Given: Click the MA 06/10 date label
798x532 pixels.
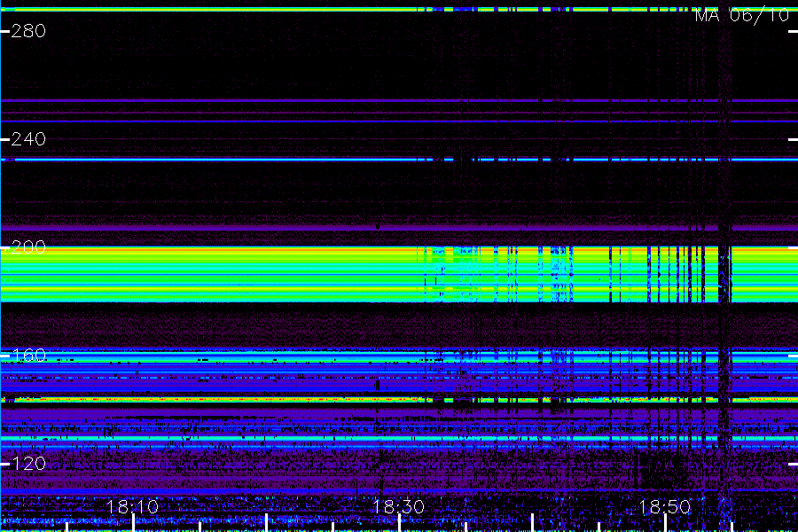Looking at the screenshot, I should (742, 15).
